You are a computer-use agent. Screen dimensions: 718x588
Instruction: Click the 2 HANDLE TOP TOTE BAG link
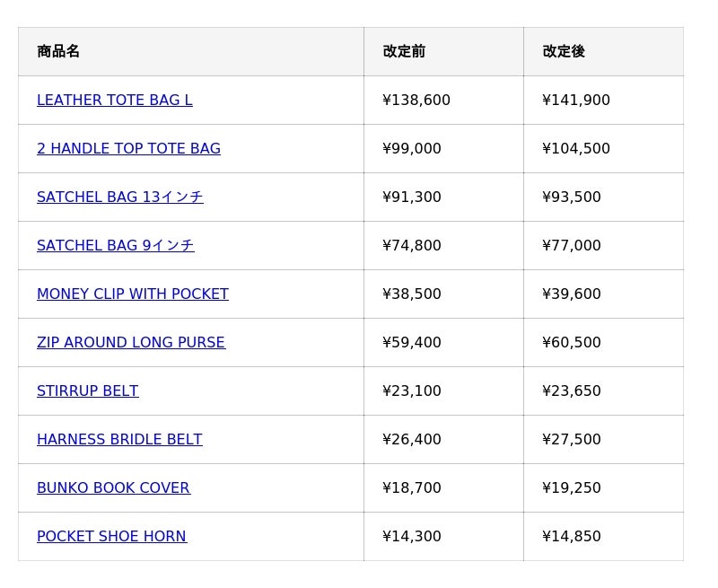(128, 149)
